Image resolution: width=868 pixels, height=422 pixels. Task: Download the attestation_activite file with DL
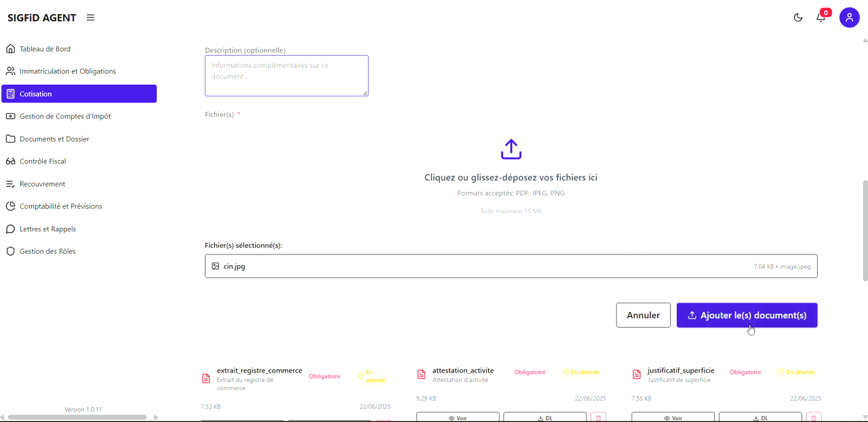pos(545,417)
